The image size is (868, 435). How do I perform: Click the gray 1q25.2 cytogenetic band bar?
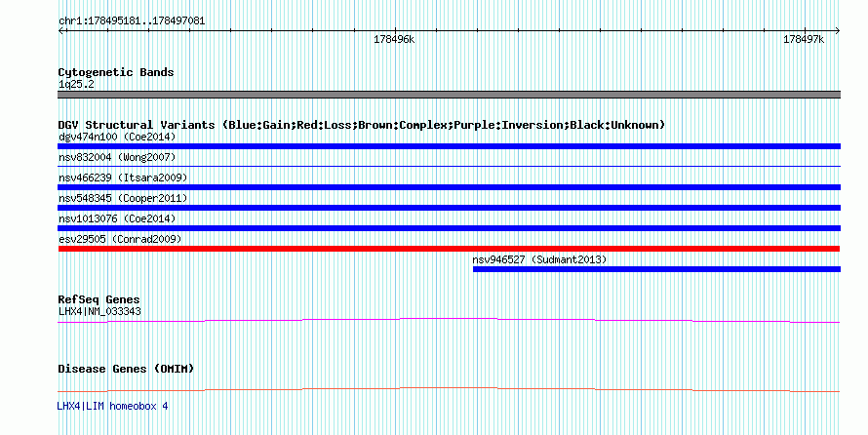pos(449,95)
